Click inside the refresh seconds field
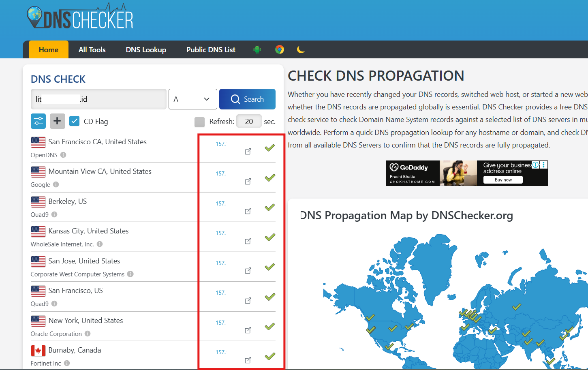The height and width of the screenshot is (370, 588). (x=249, y=121)
